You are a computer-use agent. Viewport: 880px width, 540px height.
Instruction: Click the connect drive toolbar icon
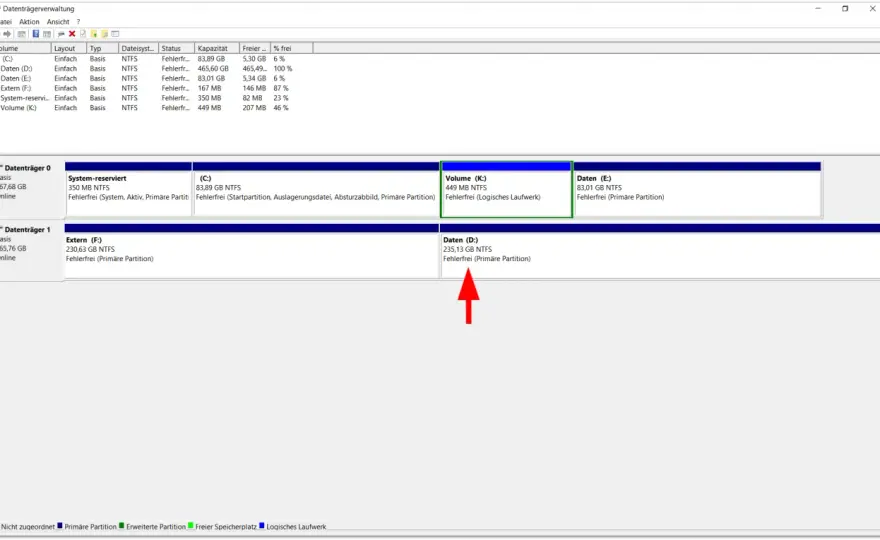pyautogui.click(x=61, y=34)
